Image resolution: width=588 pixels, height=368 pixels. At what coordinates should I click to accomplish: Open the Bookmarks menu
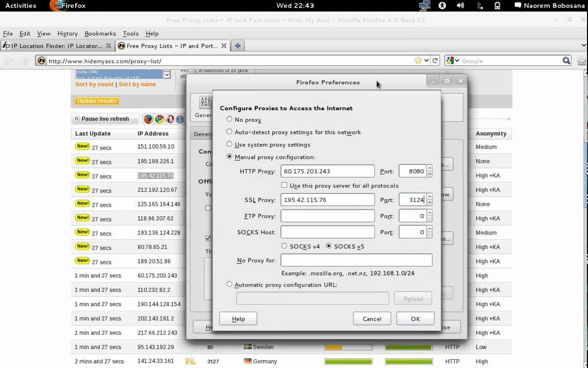pos(100,33)
